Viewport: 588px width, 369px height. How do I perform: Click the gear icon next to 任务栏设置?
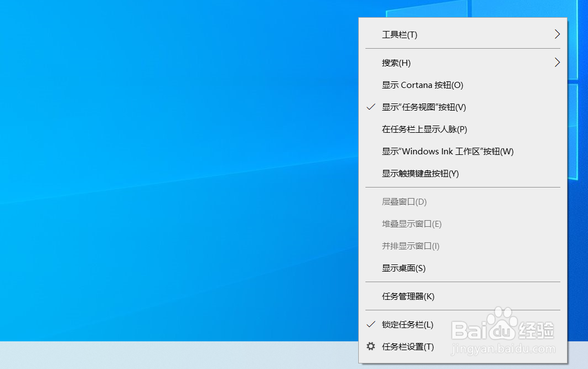click(371, 346)
